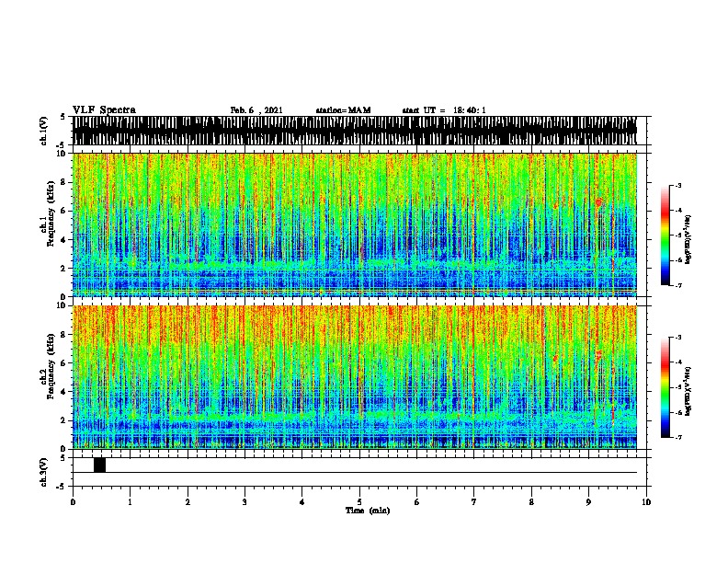Screen dimensions: 728x563
Task: Click the 'Time (min)' axis label
Action: click(368, 511)
